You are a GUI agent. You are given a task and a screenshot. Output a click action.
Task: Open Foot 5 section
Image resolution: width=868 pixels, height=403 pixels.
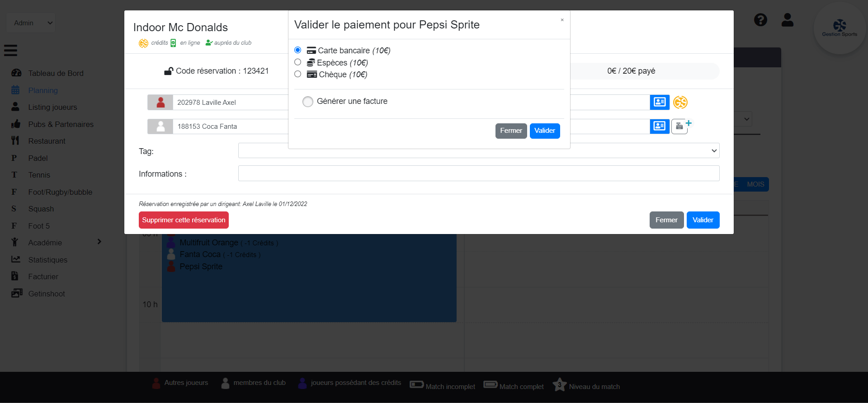(x=39, y=226)
